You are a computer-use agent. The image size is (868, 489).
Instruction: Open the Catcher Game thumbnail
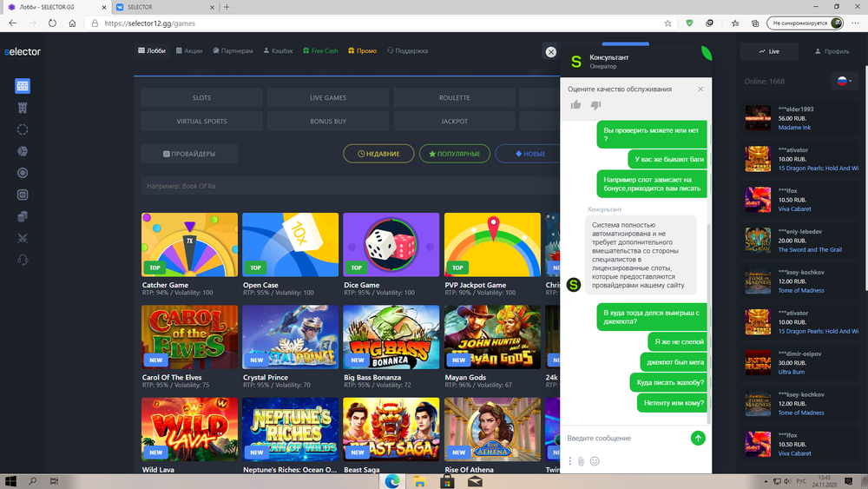coord(189,245)
